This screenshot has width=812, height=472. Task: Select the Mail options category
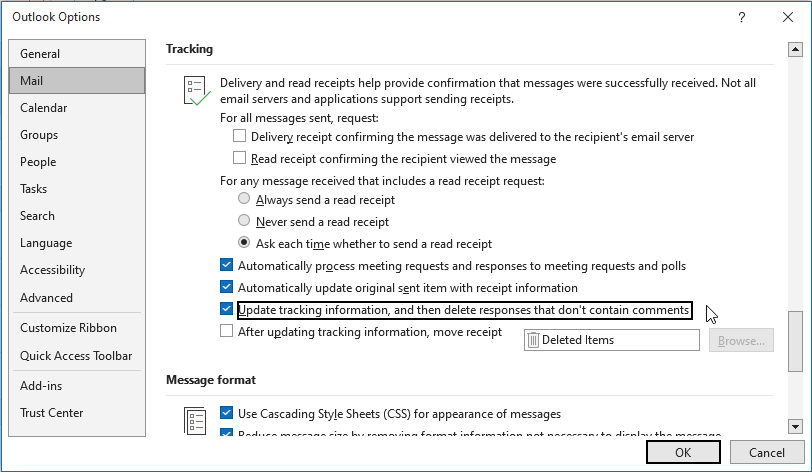[77, 80]
